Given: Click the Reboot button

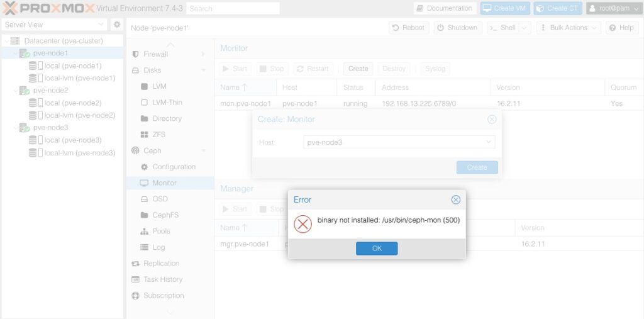Looking at the screenshot, I should [409, 28].
